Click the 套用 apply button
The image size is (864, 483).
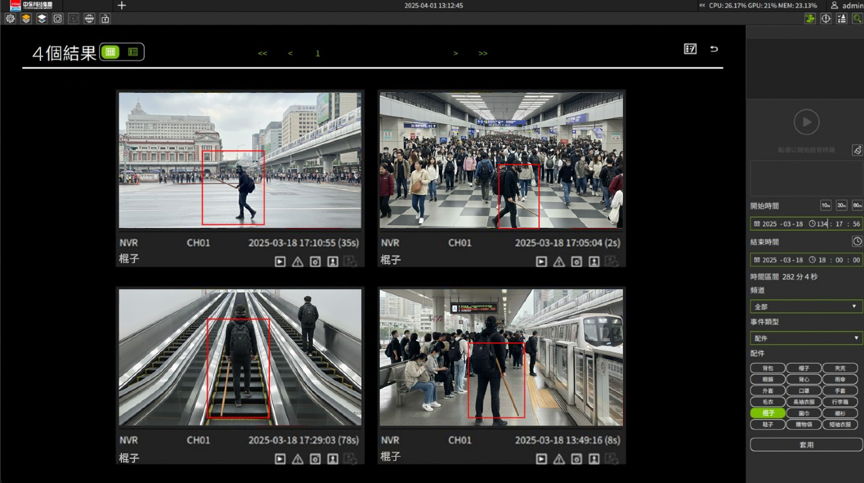click(x=806, y=444)
